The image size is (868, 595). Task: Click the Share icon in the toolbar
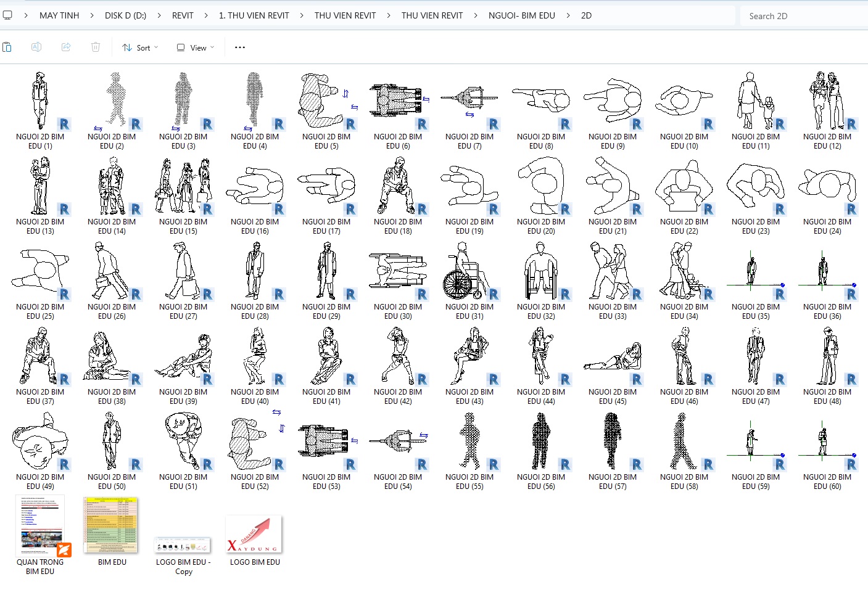point(66,47)
